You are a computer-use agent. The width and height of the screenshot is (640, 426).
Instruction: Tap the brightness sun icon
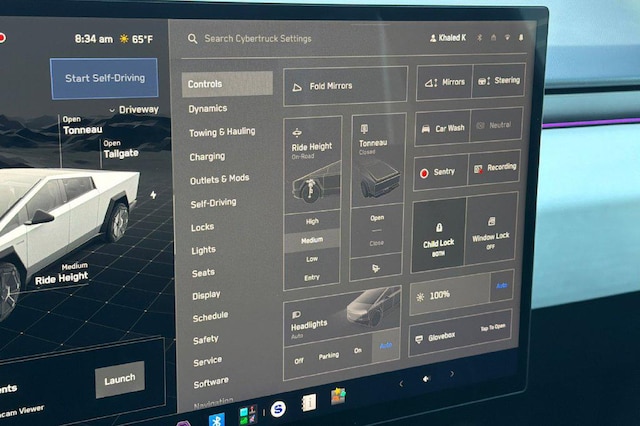(x=420, y=297)
